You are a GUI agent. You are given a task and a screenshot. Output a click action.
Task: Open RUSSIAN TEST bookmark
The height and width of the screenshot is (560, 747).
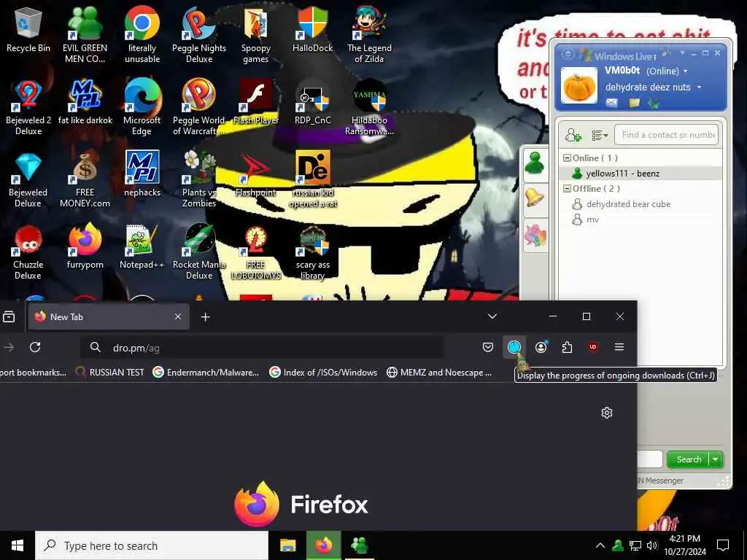click(110, 373)
